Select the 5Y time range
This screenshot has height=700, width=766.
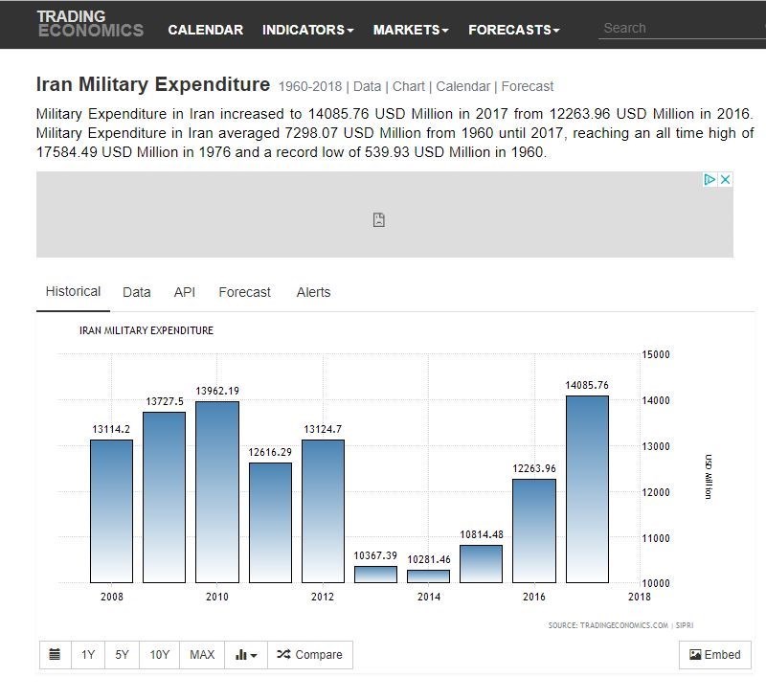122,655
